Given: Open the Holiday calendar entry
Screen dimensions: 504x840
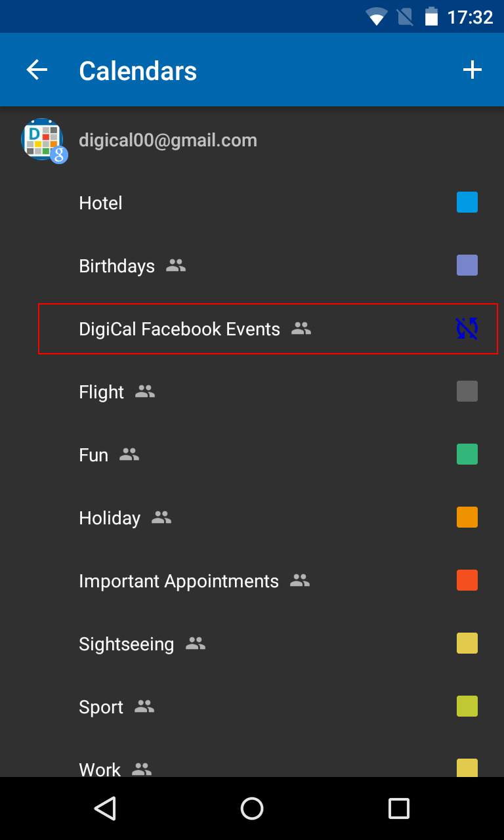Looking at the screenshot, I should coord(110,518).
